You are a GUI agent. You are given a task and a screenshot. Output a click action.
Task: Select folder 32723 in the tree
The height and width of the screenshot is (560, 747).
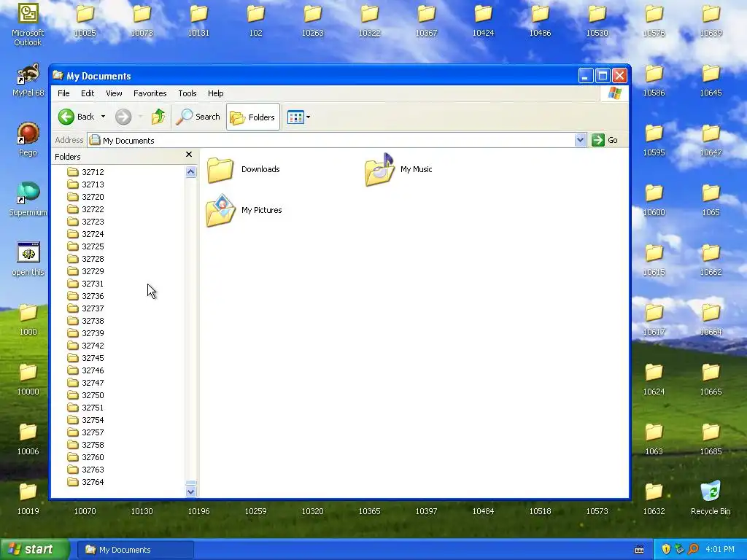click(86, 222)
